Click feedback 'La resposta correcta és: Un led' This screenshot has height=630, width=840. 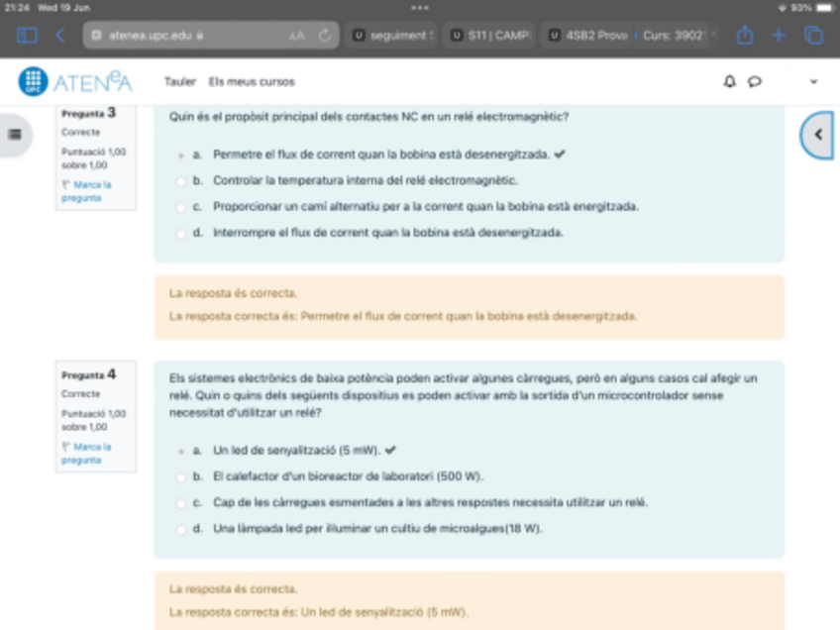[x=319, y=612]
